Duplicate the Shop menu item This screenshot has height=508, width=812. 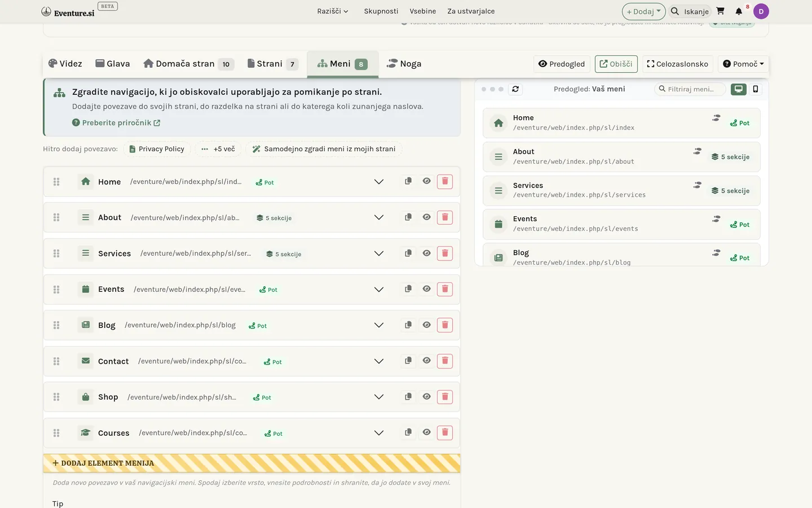[408, 397]
